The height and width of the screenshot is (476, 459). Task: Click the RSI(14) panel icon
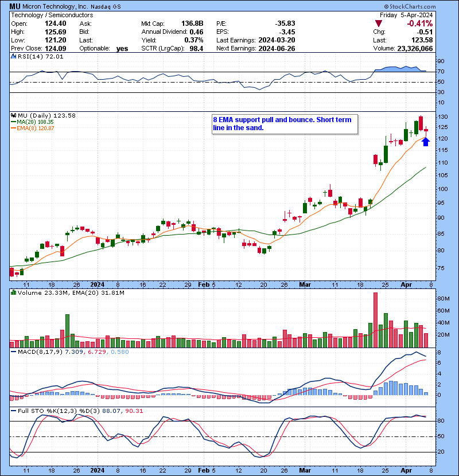13,56
